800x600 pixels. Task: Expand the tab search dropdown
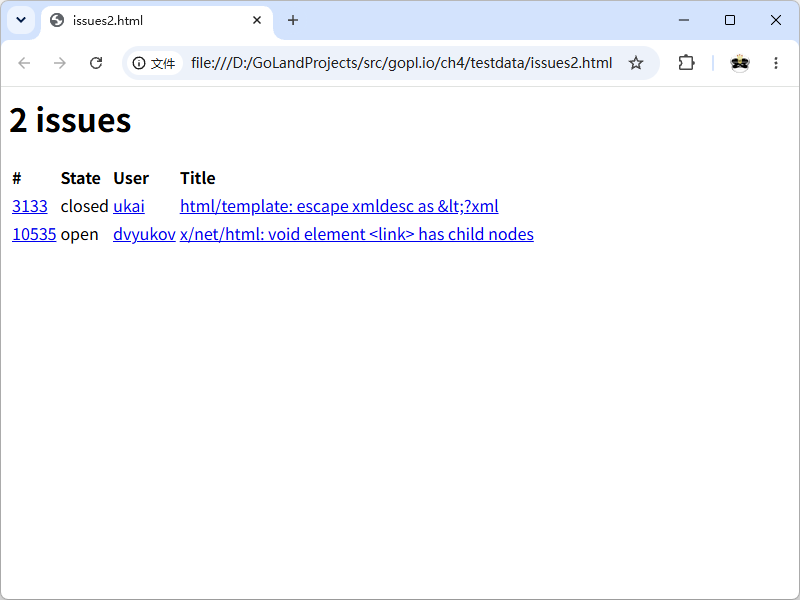pyautogui.click(x=21, y=20)
